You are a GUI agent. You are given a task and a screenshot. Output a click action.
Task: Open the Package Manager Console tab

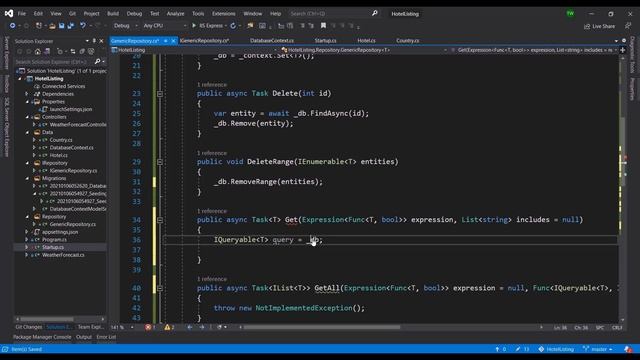[x=42, y=337]
